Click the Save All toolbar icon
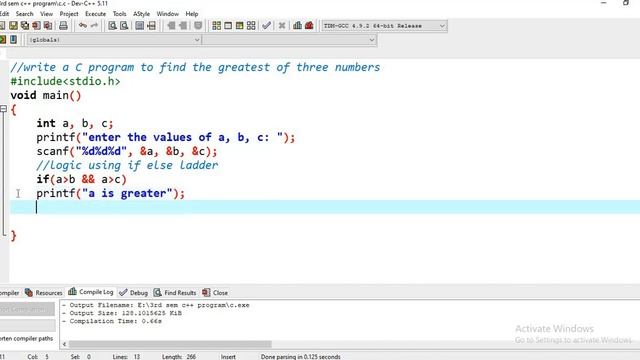Viewport: 640px width, 360px height. (25, 26)
